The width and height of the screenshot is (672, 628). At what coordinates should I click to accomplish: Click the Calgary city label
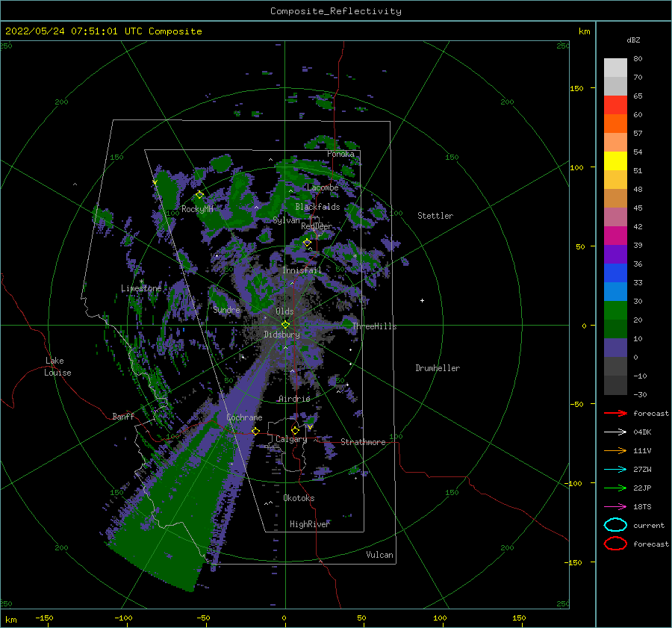[291, 439]
